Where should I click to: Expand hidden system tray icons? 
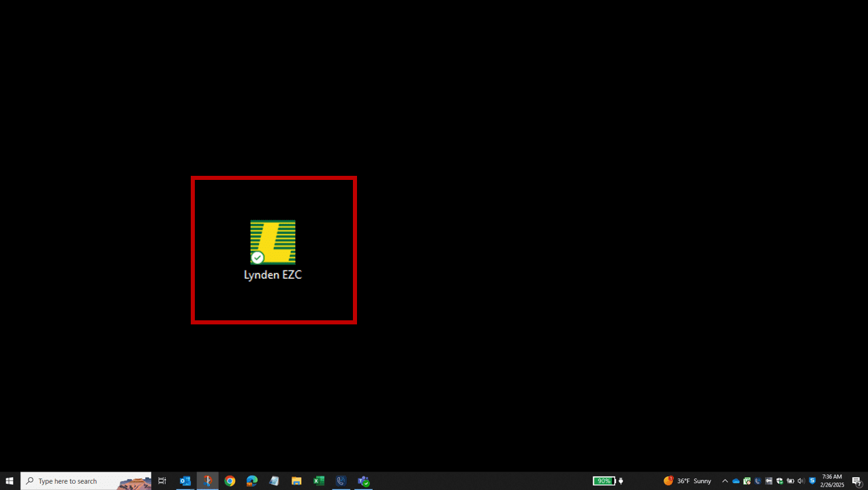[725, 481]
